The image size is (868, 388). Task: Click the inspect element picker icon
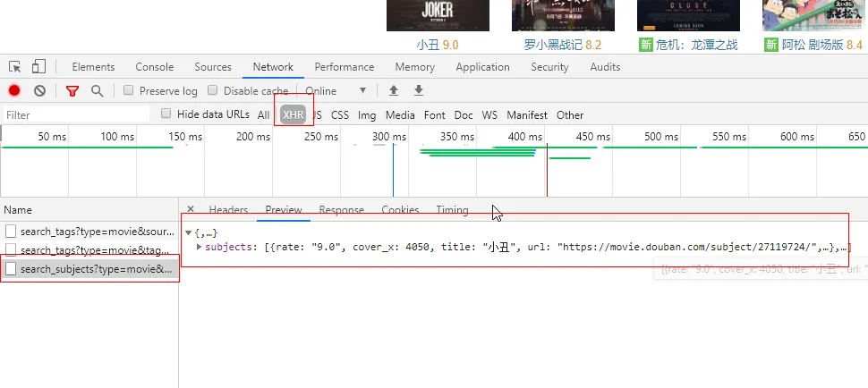click(x=15, y=67)
